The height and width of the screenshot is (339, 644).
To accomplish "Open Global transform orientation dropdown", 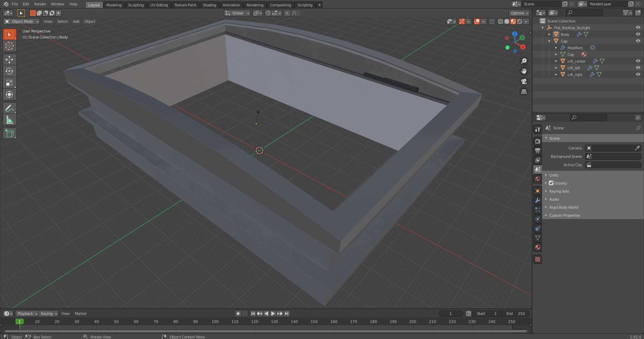I will pyautogui.click(x=237, y=13).
